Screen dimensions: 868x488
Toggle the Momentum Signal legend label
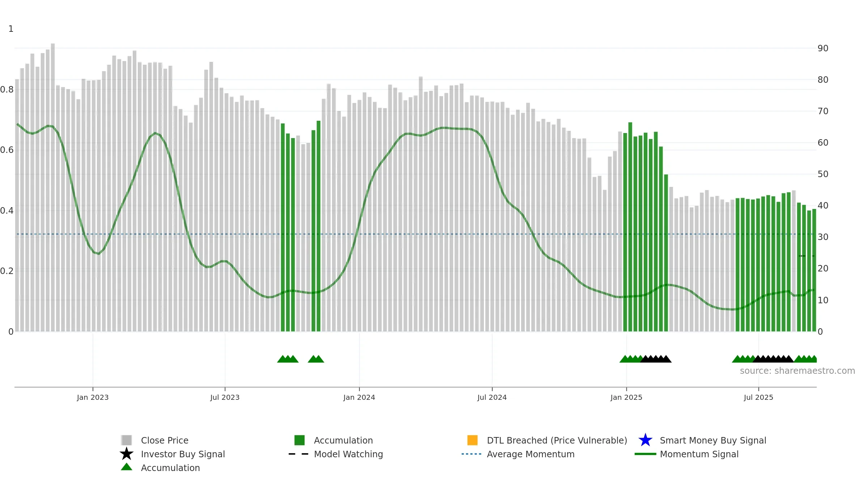coord(699,454)
